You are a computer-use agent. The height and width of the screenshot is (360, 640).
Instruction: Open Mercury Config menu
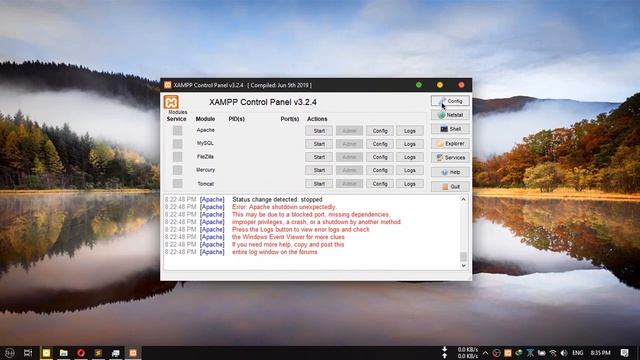pyautogui.click(x=380, y=170)
